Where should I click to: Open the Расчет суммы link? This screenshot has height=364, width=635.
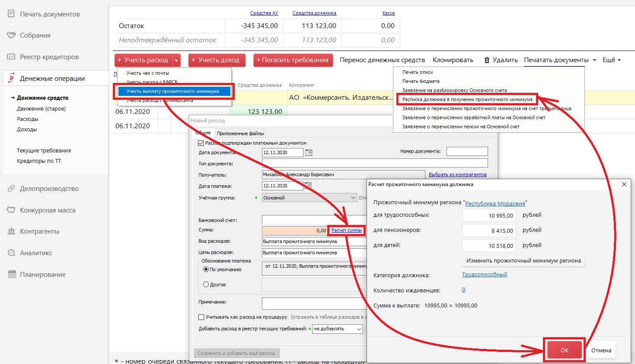(x=347, y=230)
